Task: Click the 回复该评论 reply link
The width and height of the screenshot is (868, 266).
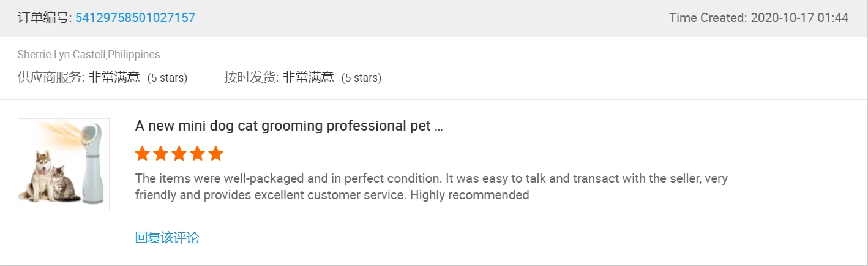Action: pyautogui.click(x=166, y=238)
